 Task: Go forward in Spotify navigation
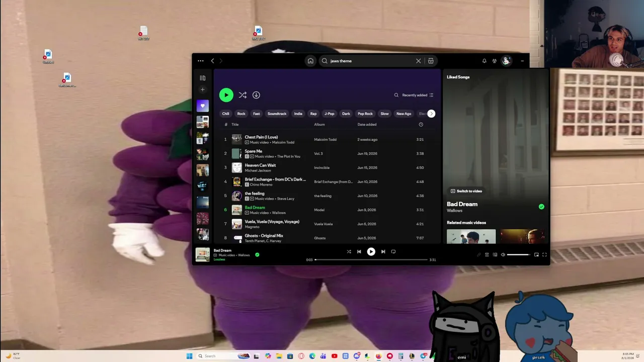tap(220, 61)
